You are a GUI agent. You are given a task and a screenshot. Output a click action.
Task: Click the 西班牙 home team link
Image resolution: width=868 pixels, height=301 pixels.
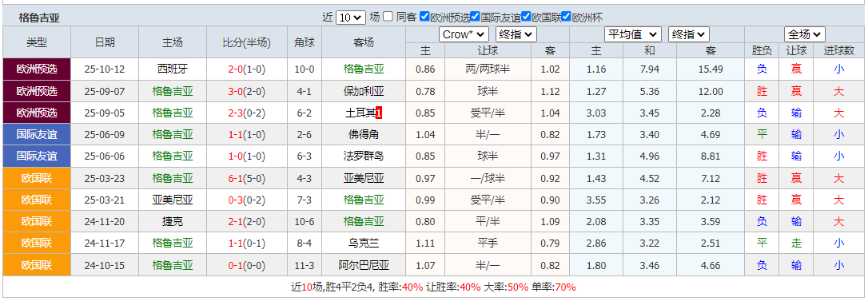click(173, 69)
